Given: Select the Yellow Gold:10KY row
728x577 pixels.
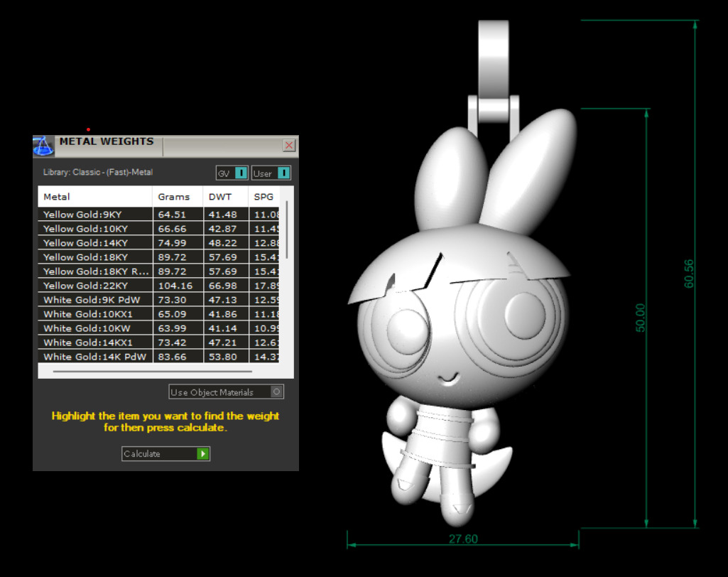Looking at the screenshot, I should 158,229.
